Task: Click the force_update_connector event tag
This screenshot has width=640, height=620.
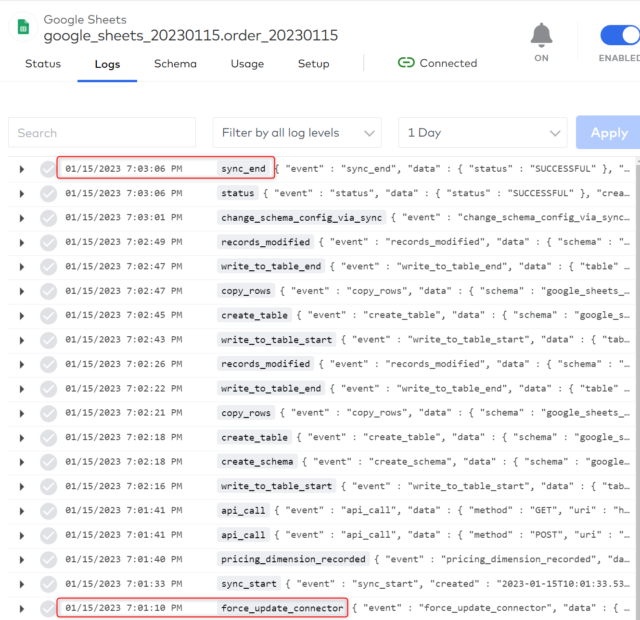Action: [282, 608]
